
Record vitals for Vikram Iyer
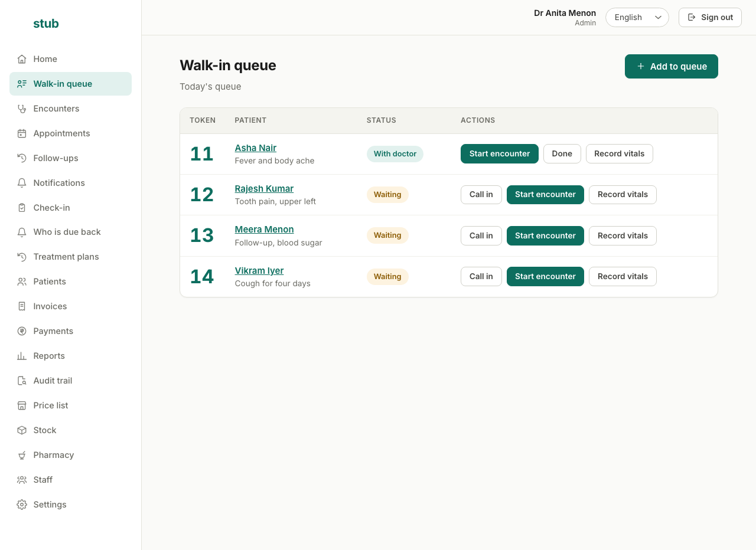click(623, 276)
